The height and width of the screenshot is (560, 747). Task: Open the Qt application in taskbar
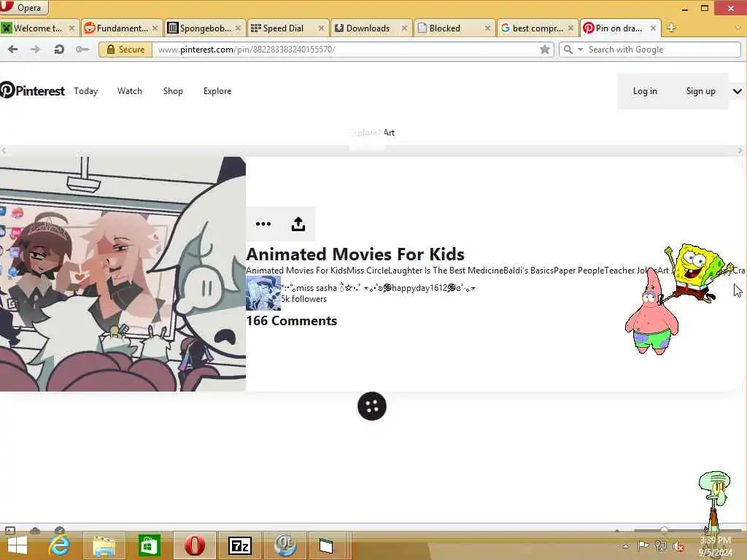285,545
